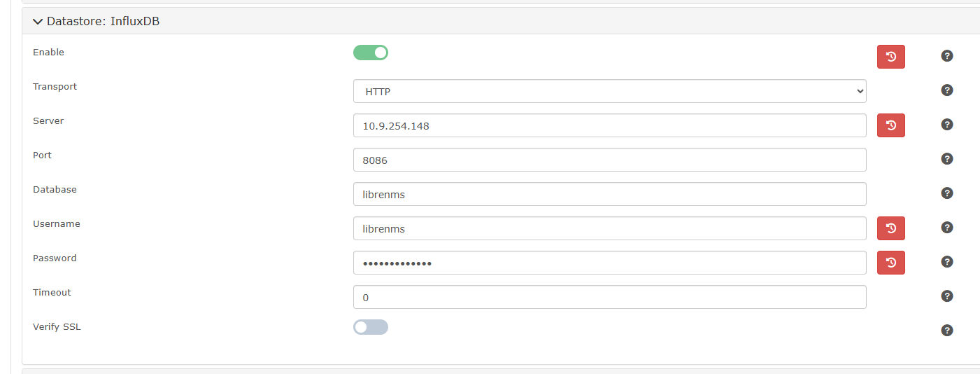Reset the Password field to default
980x374 pixels.
click(x=890, y=263)
